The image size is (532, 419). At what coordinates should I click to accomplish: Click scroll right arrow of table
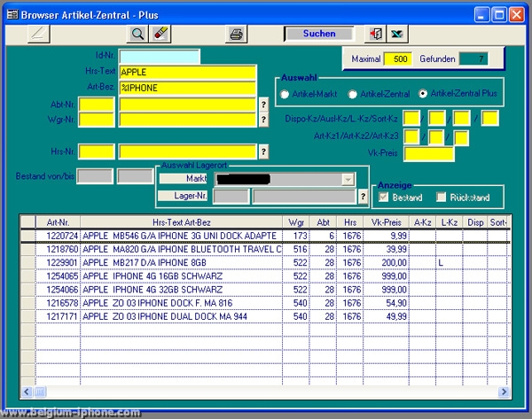tap(505, 392)
